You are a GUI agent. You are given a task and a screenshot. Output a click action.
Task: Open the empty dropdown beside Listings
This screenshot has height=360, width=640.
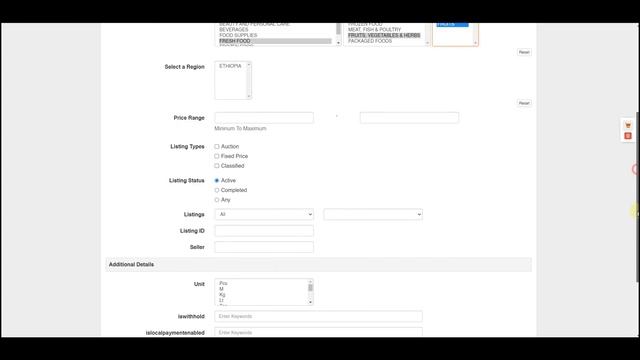tap(373, 214)
